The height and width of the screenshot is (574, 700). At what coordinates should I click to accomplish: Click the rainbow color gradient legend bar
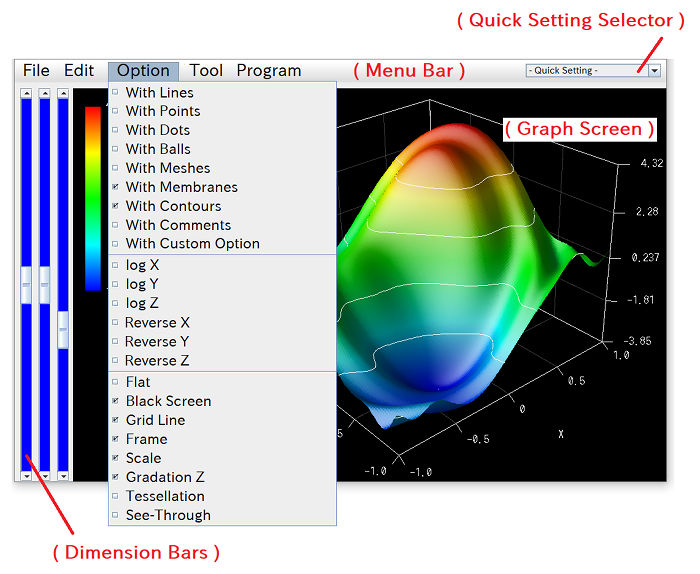point(93,199)
